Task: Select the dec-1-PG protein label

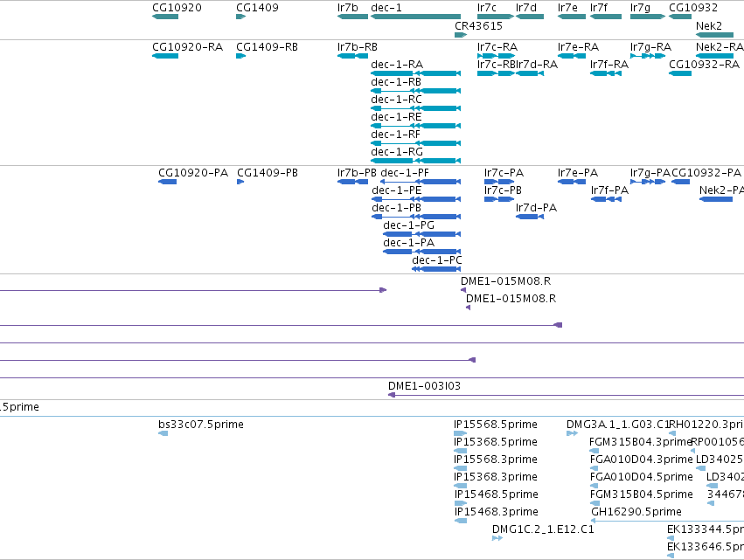Action: pos(408,225)
